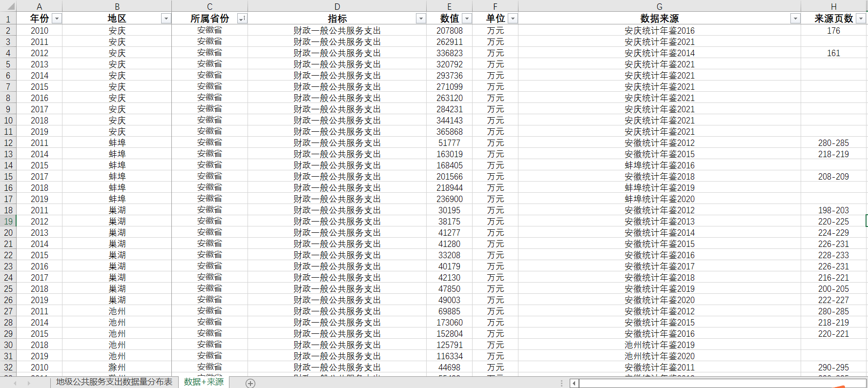868x388 pixels.
Task: Click cell with value 163019
Action: click(x=450, y=154)
